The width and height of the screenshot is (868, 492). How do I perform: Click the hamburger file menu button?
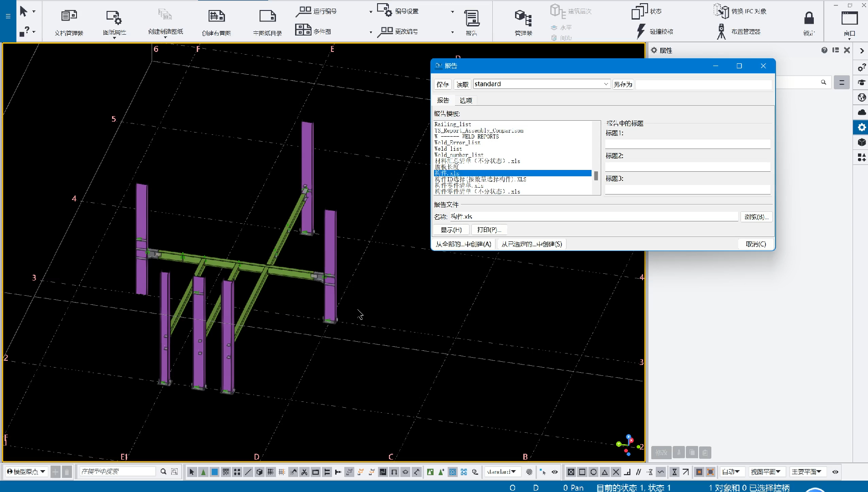8,16
